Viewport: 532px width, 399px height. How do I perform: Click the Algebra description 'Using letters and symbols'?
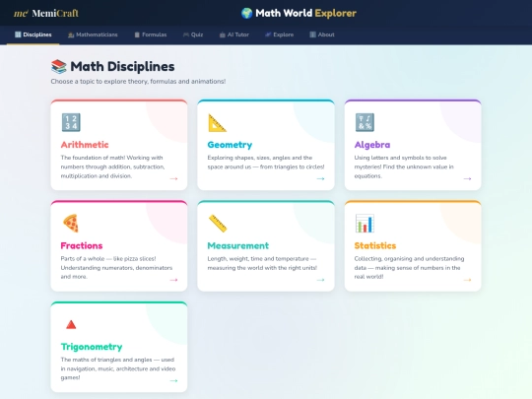pyautogui.click(x=404, y=166)
